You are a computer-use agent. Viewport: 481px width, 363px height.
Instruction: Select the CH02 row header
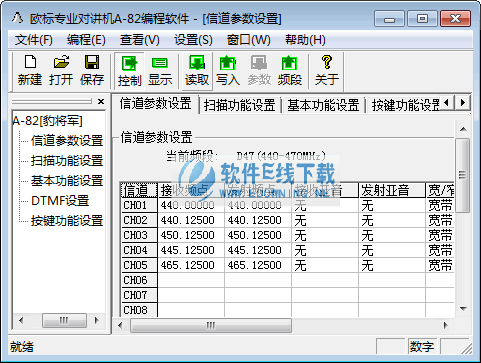click(x=139, y=220)
